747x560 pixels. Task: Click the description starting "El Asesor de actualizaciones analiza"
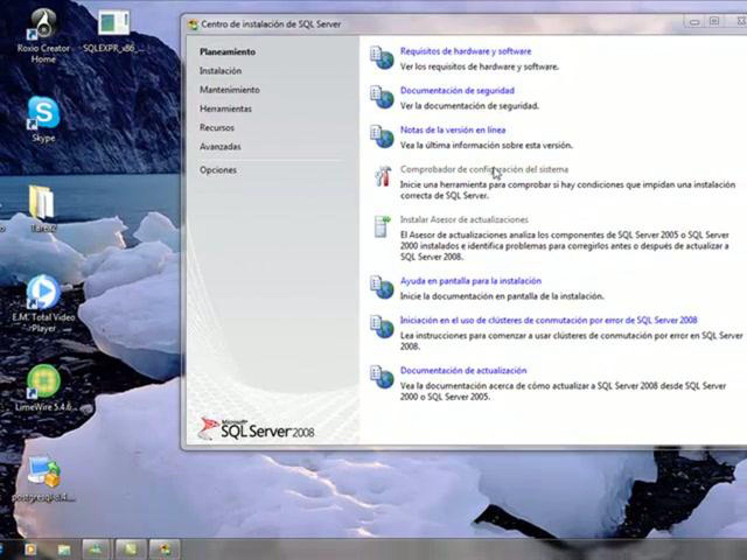[x=565, y=246]
